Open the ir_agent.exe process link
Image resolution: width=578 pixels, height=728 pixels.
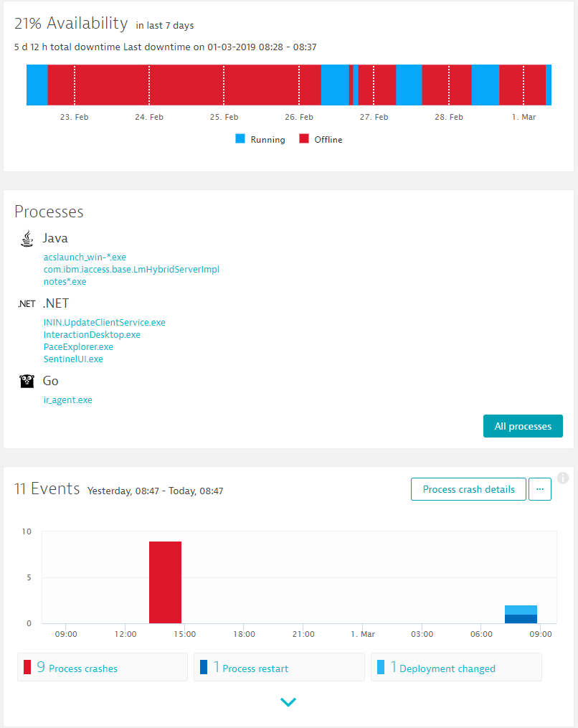pos(67,400)
